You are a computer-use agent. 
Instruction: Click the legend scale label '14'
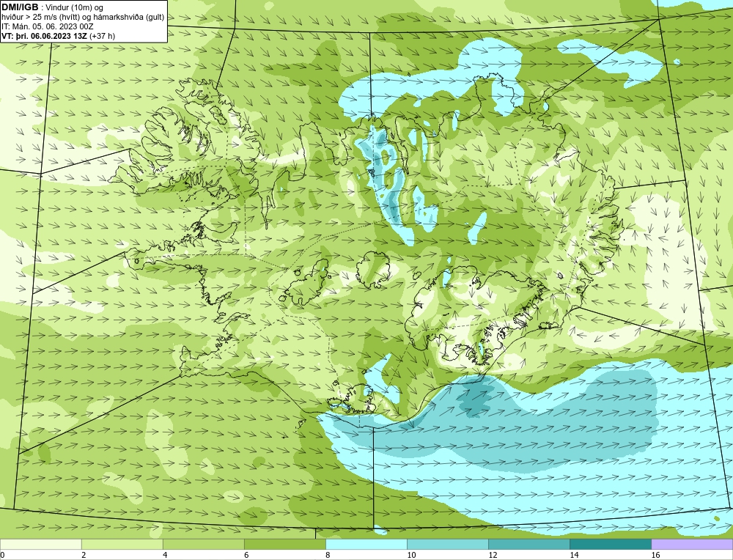coord(574,555)
